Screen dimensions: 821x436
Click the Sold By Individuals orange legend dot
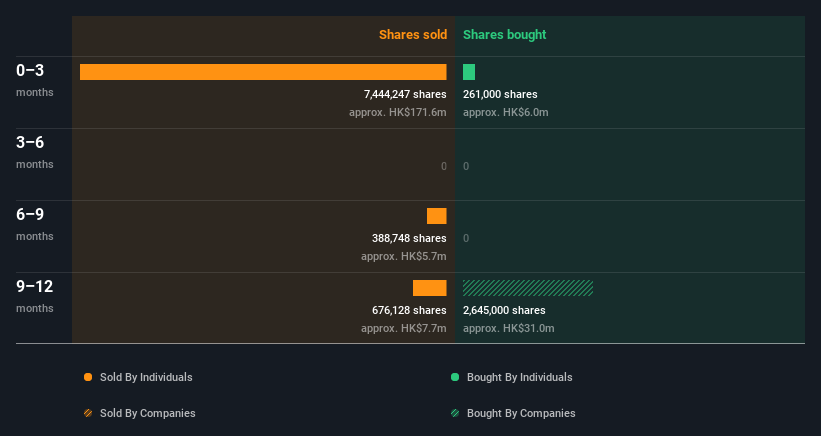tap(88, 377)
